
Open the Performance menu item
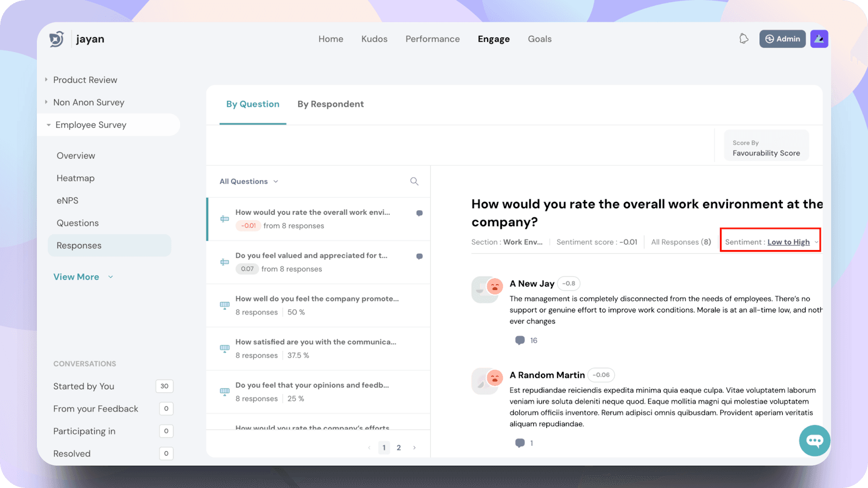pyautogui.click(x=432, y=39)
